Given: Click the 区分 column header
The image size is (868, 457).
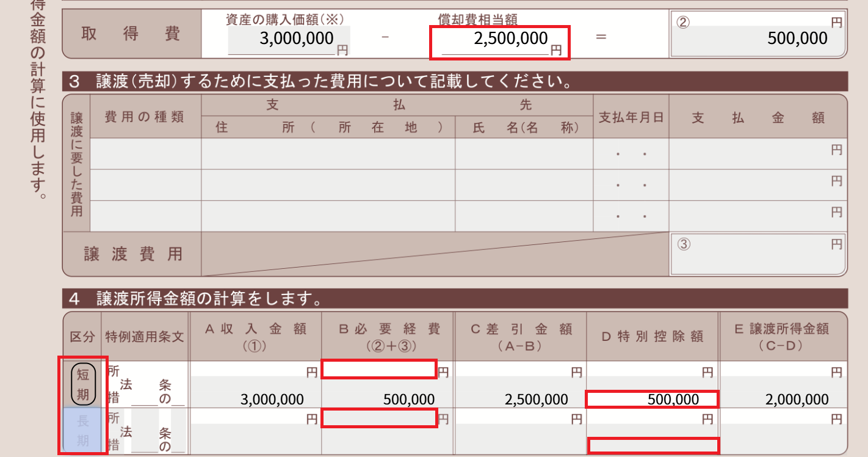Looking at the screenshot, I should click(82, 337).
